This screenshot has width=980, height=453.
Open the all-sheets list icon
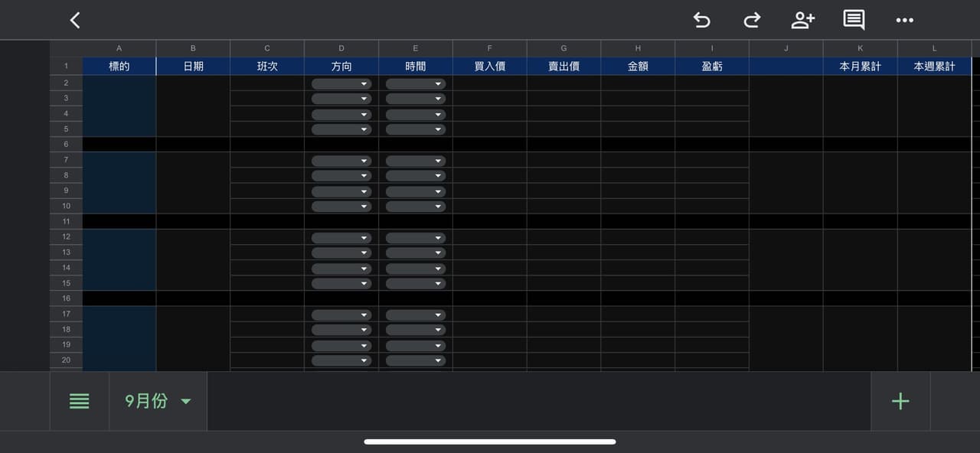(x=80, y=401)
